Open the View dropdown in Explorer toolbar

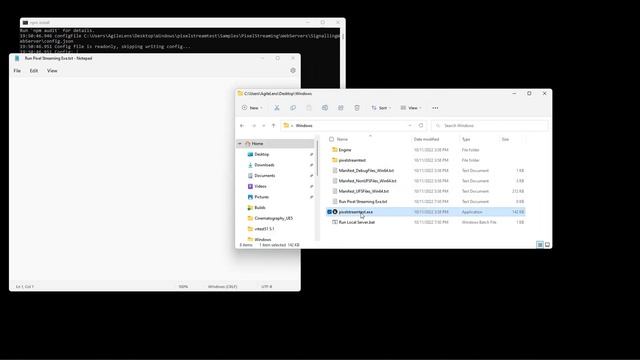pyautogui.click(x=411, y=108)
